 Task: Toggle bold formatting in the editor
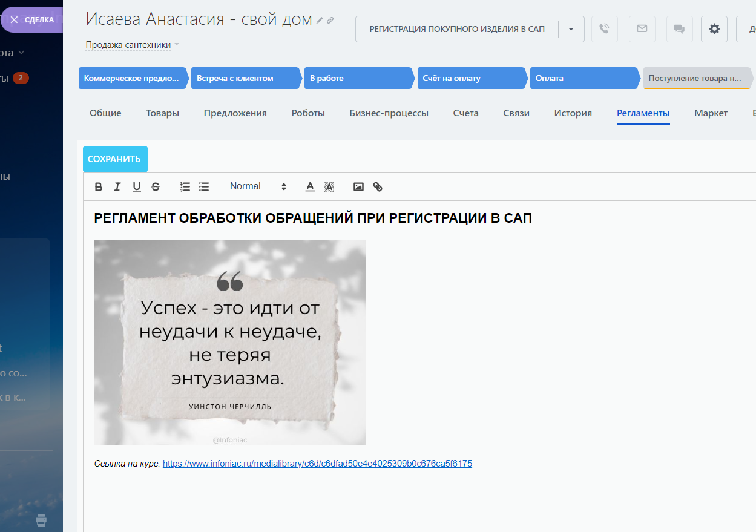(99, 187)
